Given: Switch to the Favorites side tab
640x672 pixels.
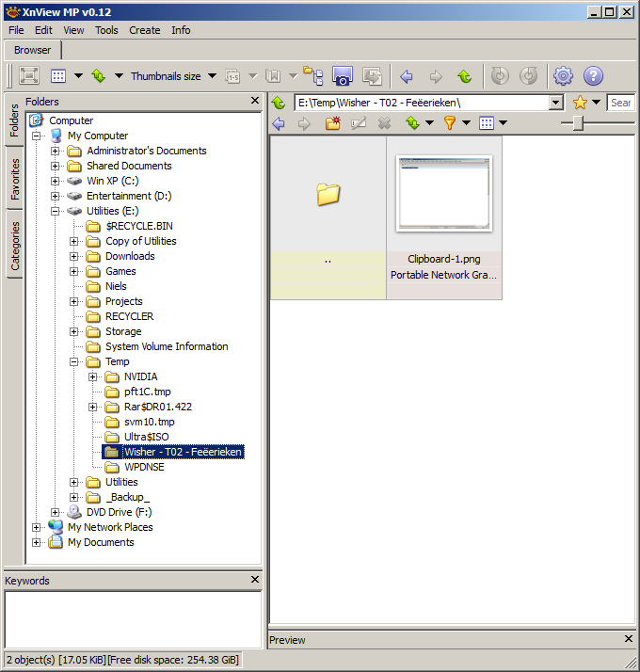Looking at the screenshot, I should [x=15, y=179].
